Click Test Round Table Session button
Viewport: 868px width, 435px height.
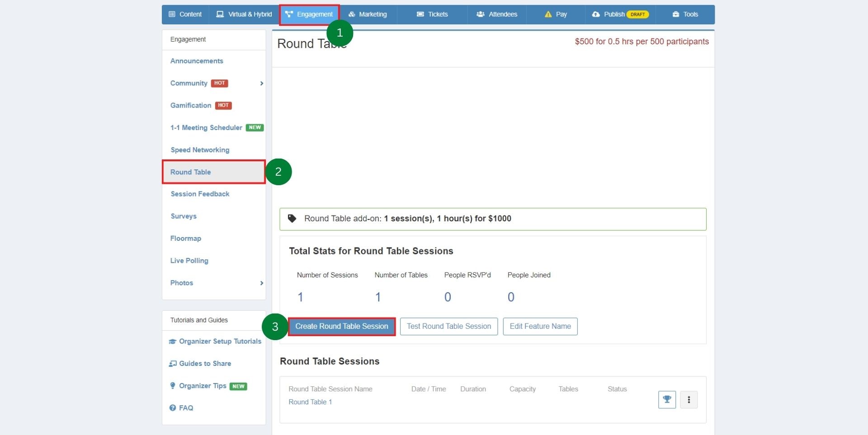pyautogui.click(x=448, y=327)
